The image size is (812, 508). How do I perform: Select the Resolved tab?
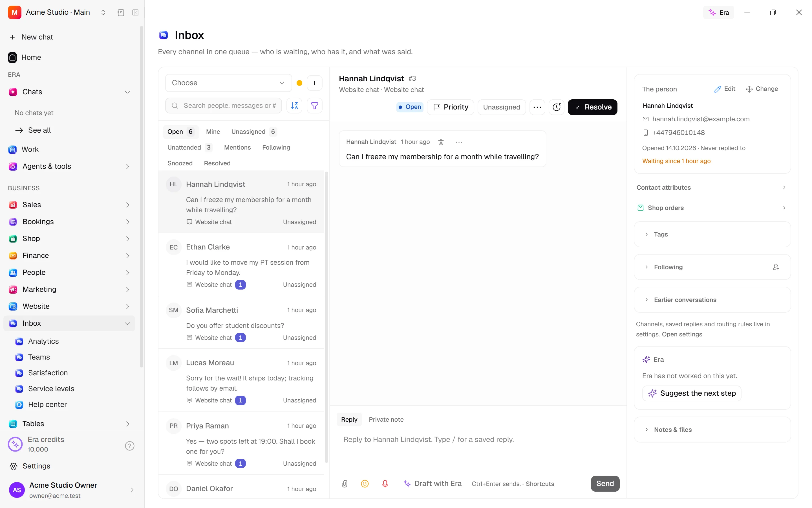217,163
